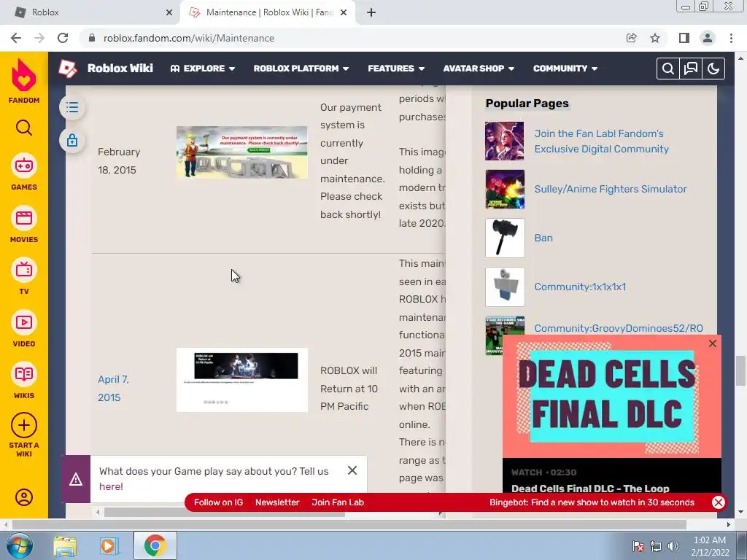This screenshot has width=747, height=560.
Task: Open Chrome three-dot menu
Action: click(x=731, y=38)
